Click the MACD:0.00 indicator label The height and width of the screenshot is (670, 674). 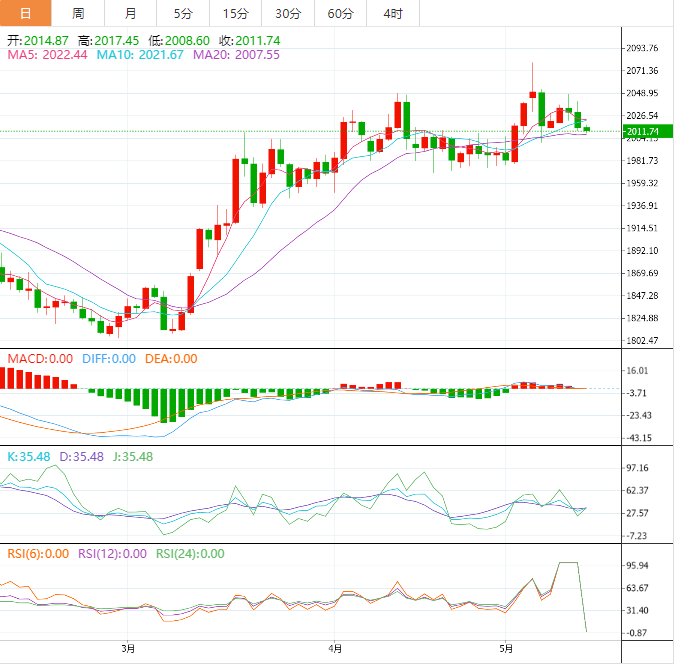click(x=40, y=358)
